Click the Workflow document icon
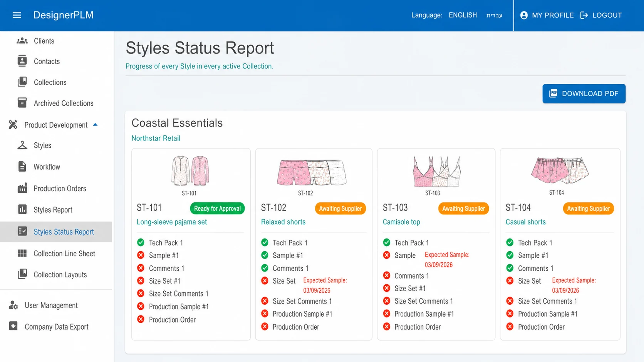The image size is (644, 362). point(22,167)
